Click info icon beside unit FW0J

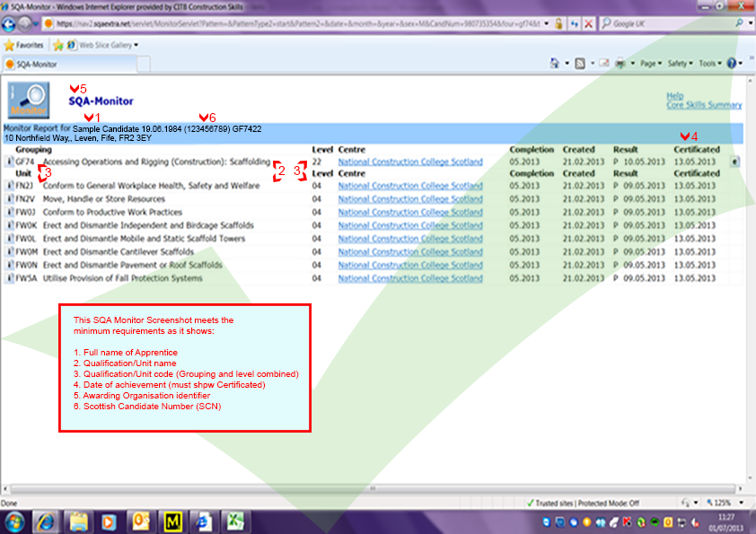(x=9, y=212)
